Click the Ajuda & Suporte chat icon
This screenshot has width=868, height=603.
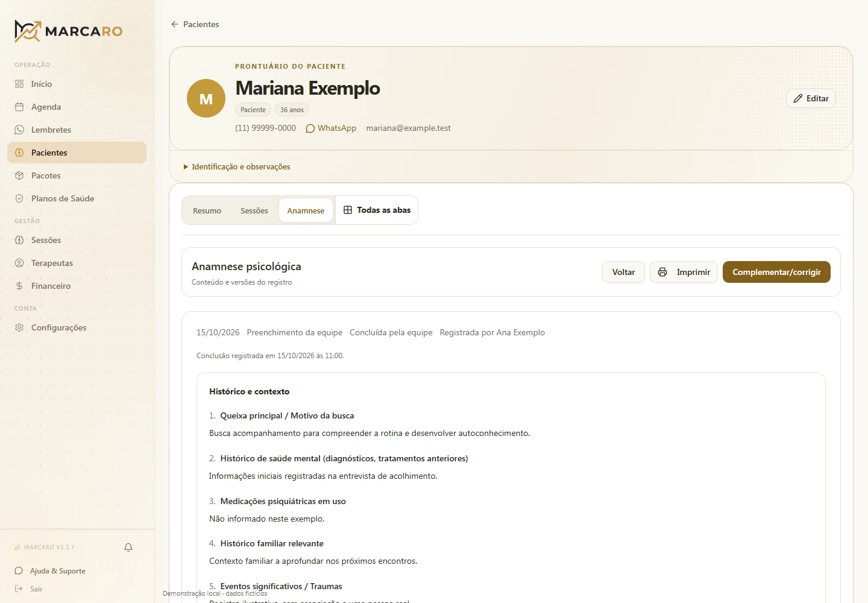tap(19, 571)
